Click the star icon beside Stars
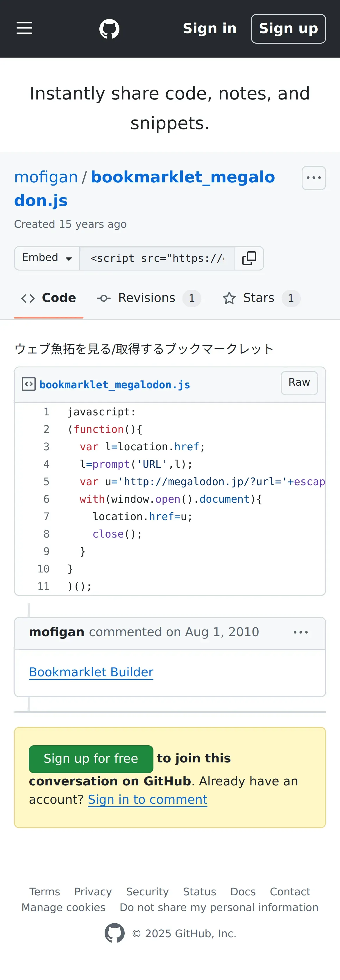 pos(229,298)
